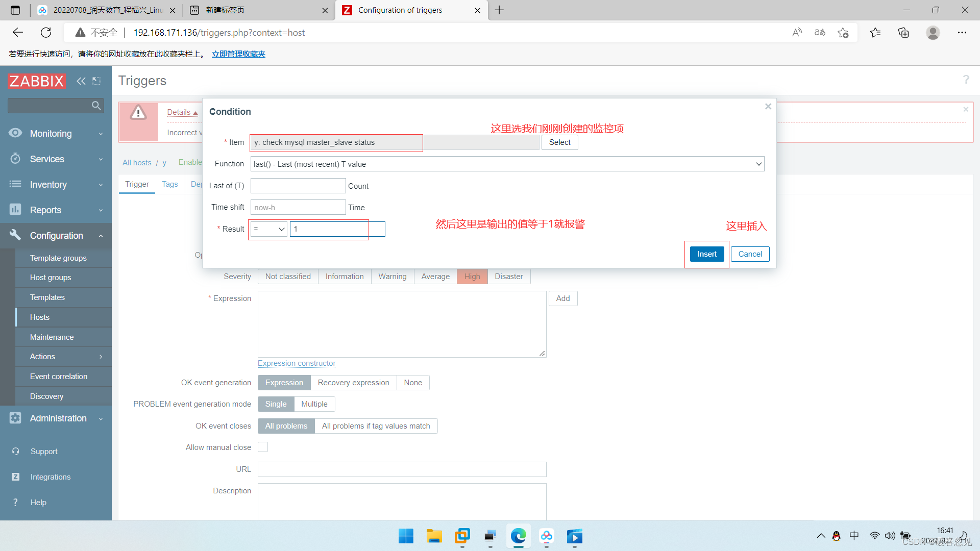The height and width of the screenshot is (551, 980).
Task: Expand the Result operator dropdown
Action: point(268,229)
